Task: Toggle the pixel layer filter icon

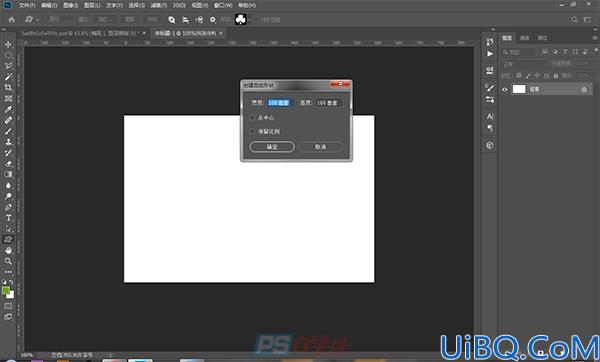Action: (545, 52)
